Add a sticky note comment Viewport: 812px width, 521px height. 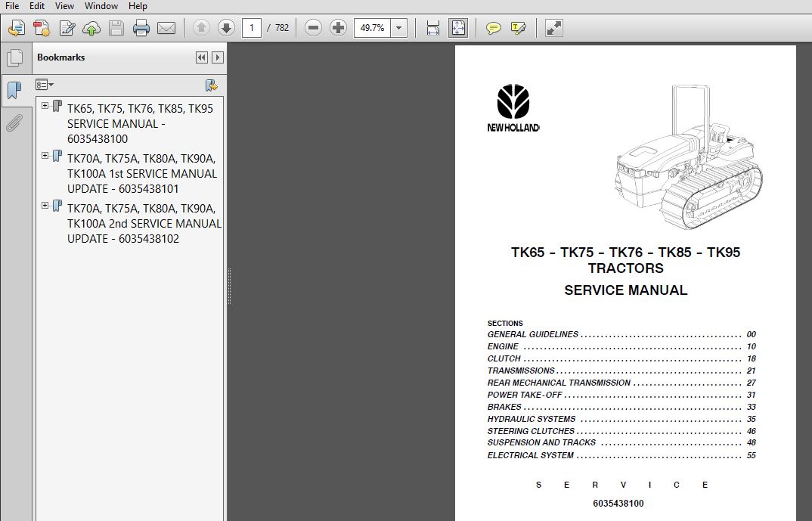tap(493, 28)
